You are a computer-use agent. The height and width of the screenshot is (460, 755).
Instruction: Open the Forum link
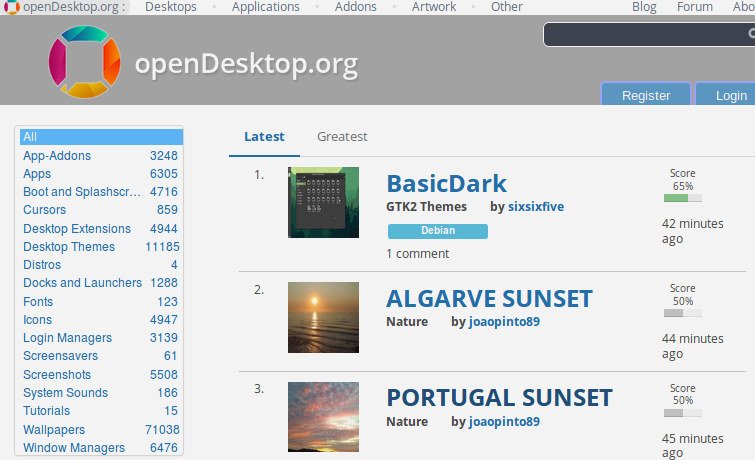pos(694,7)
